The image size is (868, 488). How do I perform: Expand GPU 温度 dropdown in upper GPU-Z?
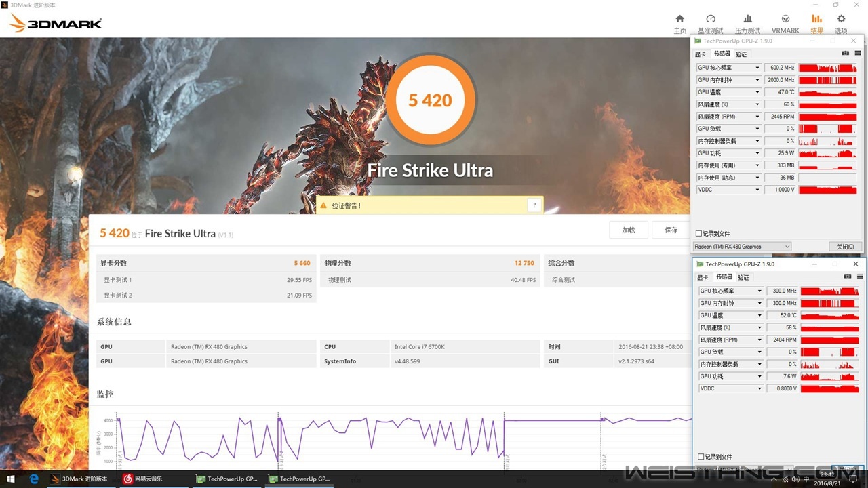(x=757, y=92)
